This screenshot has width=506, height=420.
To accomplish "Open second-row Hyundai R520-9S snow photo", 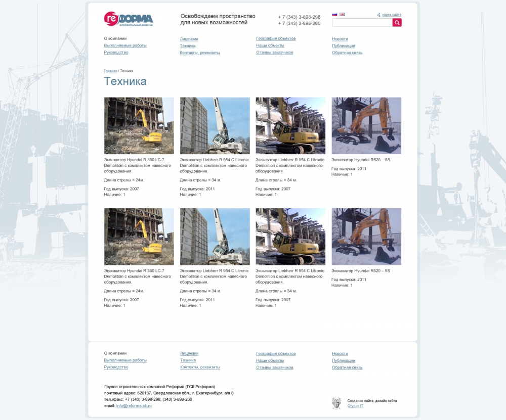I will pos(366,237).
